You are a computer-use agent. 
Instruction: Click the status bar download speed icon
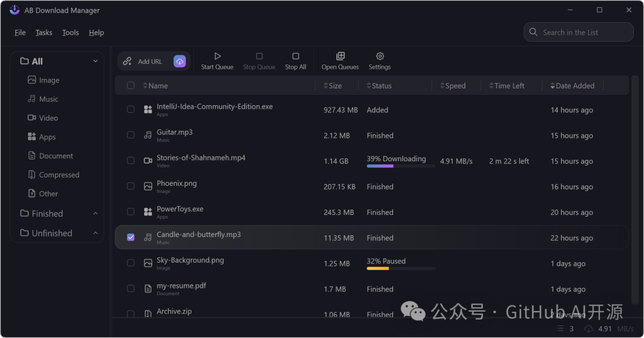(589, 328)
